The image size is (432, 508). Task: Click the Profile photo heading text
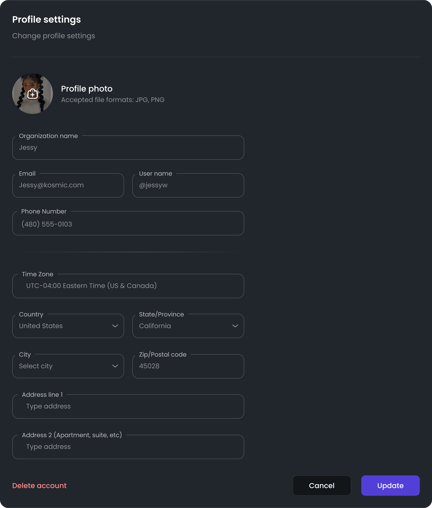pos(87,89)
